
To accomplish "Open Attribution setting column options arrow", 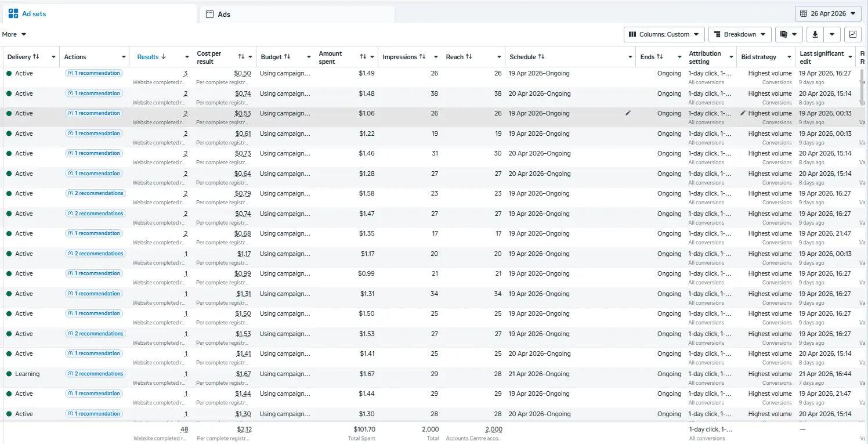I will pos(731,57).
